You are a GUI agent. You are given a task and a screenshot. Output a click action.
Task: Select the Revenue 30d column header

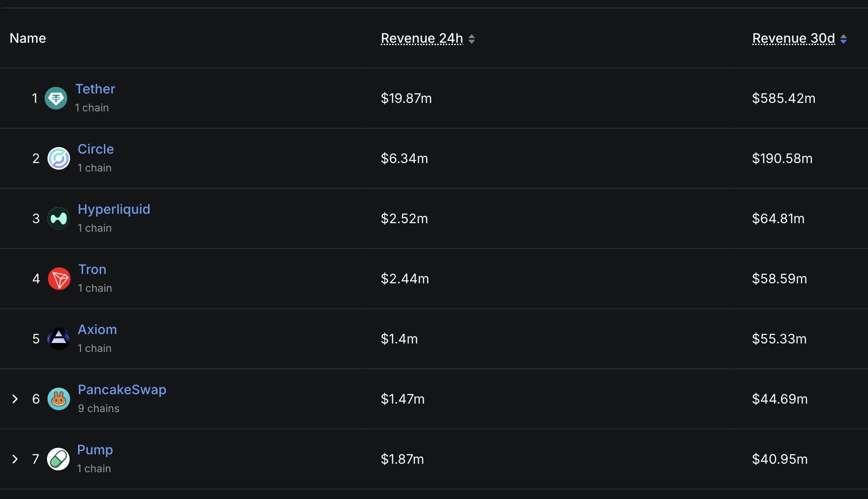click(x=793, y=38)
